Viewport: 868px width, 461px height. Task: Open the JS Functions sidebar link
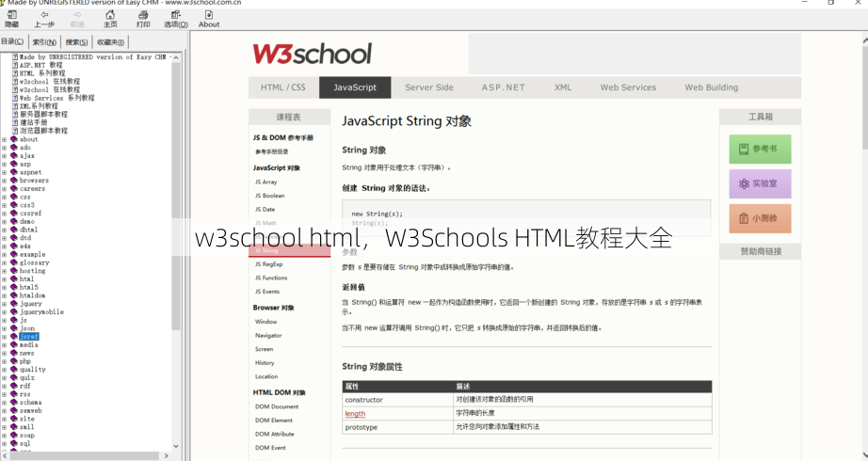pyautogui.click(x=271, y=278)
